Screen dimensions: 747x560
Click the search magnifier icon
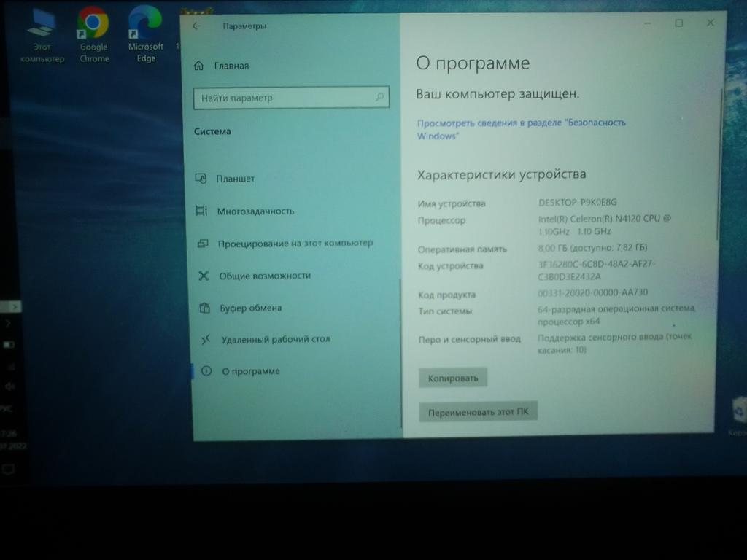[x=379, y=97]
